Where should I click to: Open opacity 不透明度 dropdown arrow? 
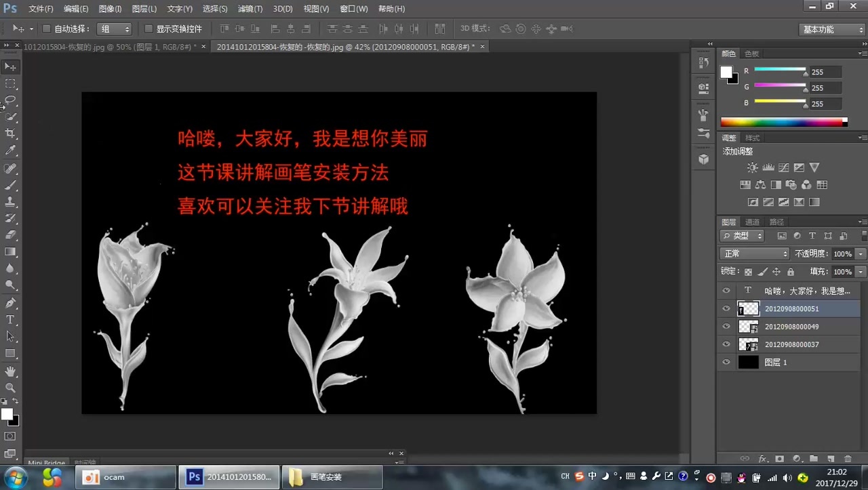[x=861, y=253]
